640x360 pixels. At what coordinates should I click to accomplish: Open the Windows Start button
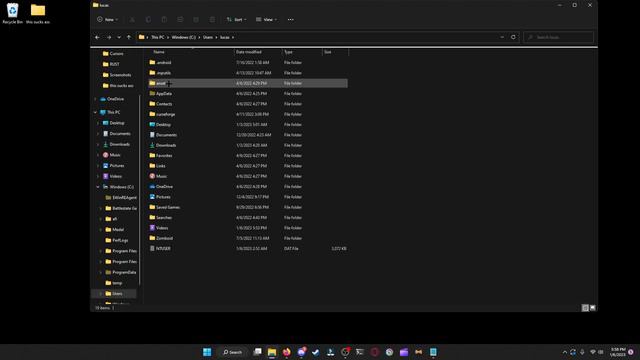pyautogui.click(x=207, y=352)
